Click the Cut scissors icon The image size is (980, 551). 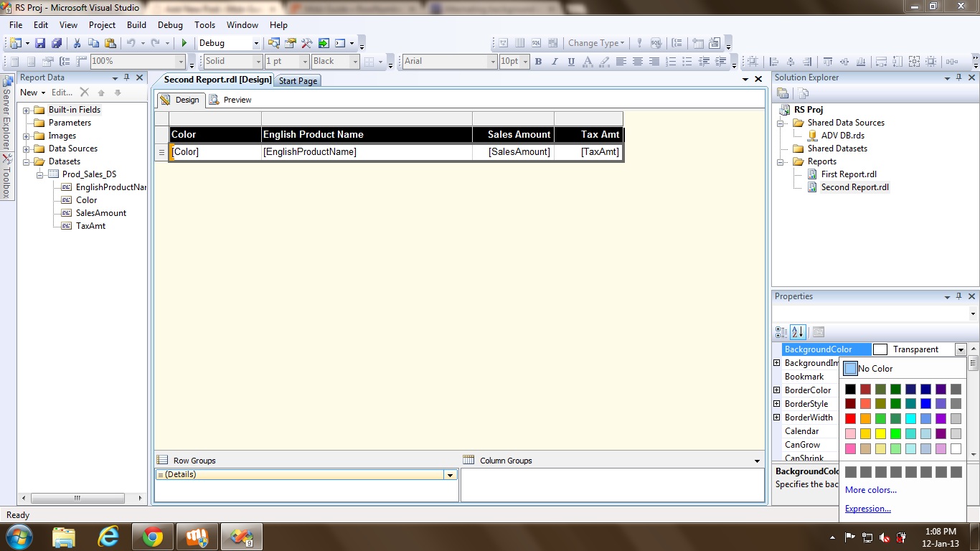77,43
